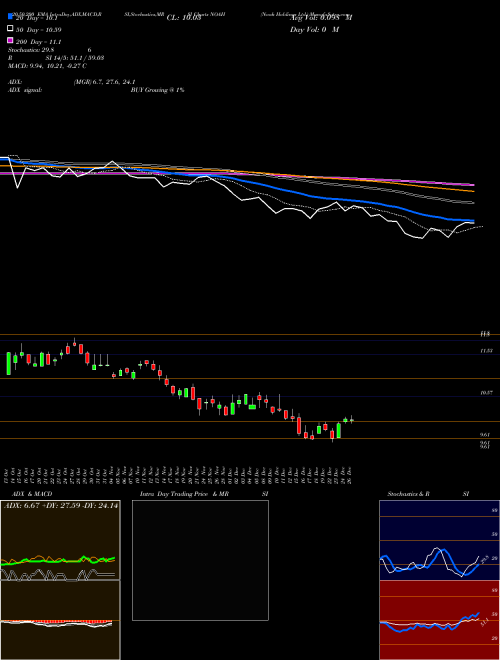
Task: Click the magenta 200 Day legend swatch
Action: 10,40
